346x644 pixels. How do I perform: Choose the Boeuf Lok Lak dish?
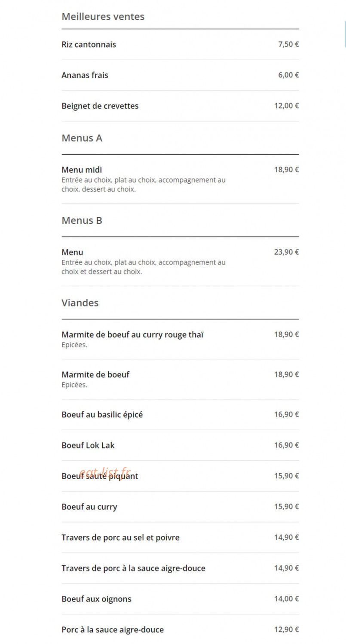(180, 445)
